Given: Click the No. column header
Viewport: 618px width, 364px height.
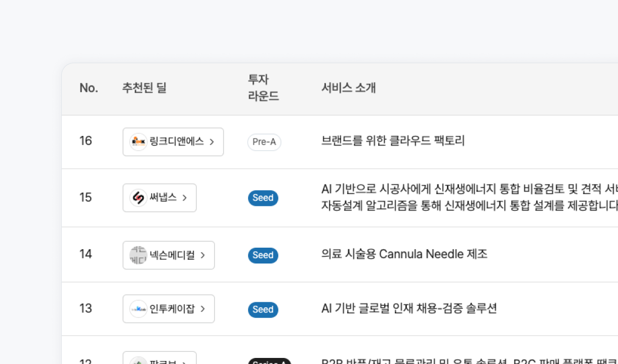Looking at the screenshot, I should (x=89, y=88).
